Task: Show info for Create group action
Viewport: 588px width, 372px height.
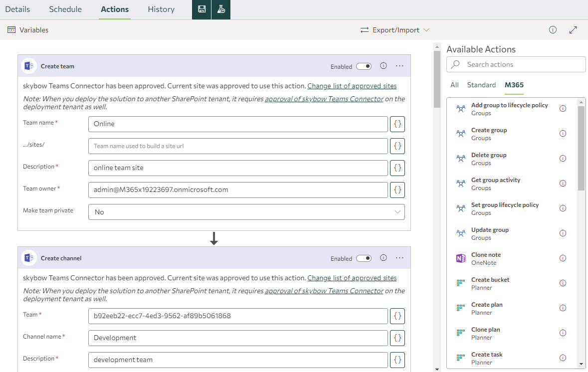Action: [x=563, y=134]
